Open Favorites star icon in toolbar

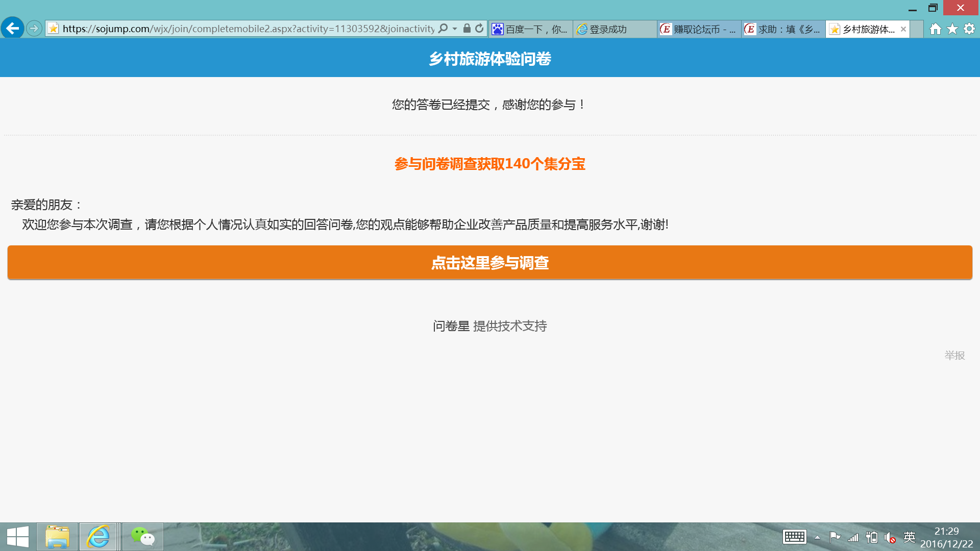[x=952, y=29]
